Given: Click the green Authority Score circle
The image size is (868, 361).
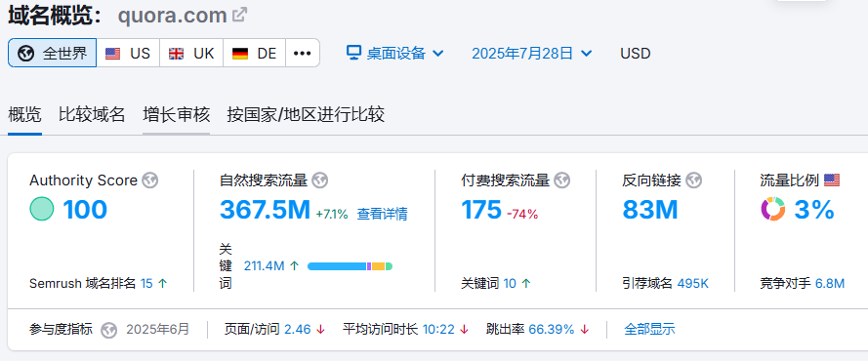Looking at the screenshot, I should (x=42, y=209).
